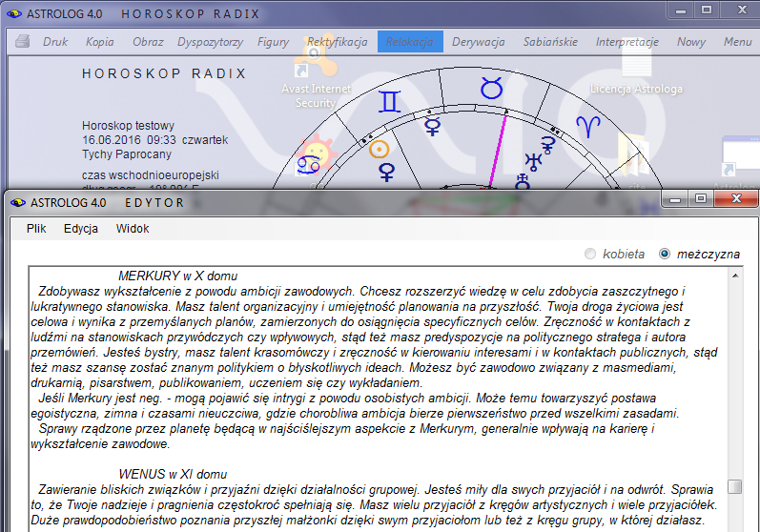Click the Cancer sign glyph on the chart
The image size is (760, 532).
(x=308, y=165)
